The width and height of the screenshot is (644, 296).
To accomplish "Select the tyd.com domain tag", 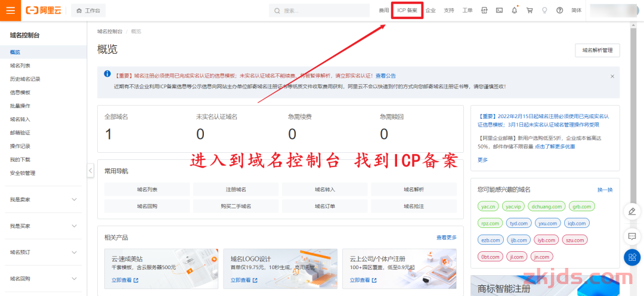I will (519, 223).
